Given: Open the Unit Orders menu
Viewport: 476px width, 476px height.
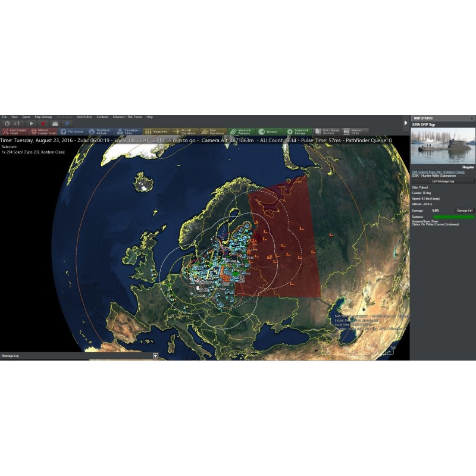Looking at the screenshot, I should pyautogui.click(x=84, y=117).
